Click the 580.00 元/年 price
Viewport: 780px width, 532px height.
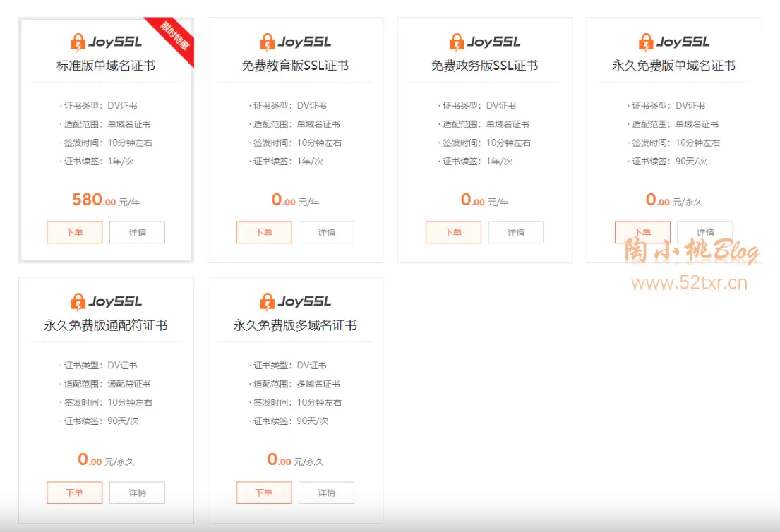click(x=106, y=200)
